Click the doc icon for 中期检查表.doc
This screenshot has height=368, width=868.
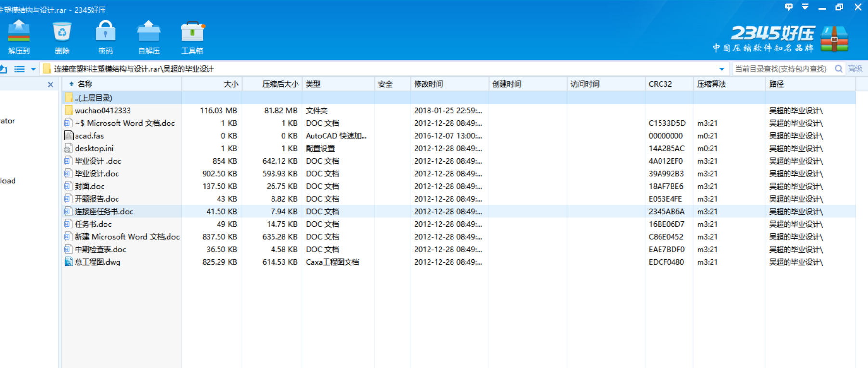tap(68, 249)
